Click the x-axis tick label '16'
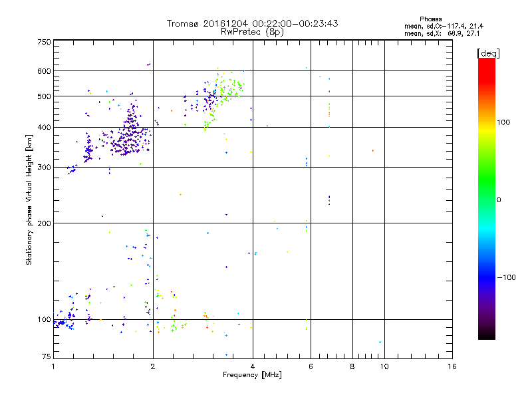 pyautogui.click(x=452, y=366)
